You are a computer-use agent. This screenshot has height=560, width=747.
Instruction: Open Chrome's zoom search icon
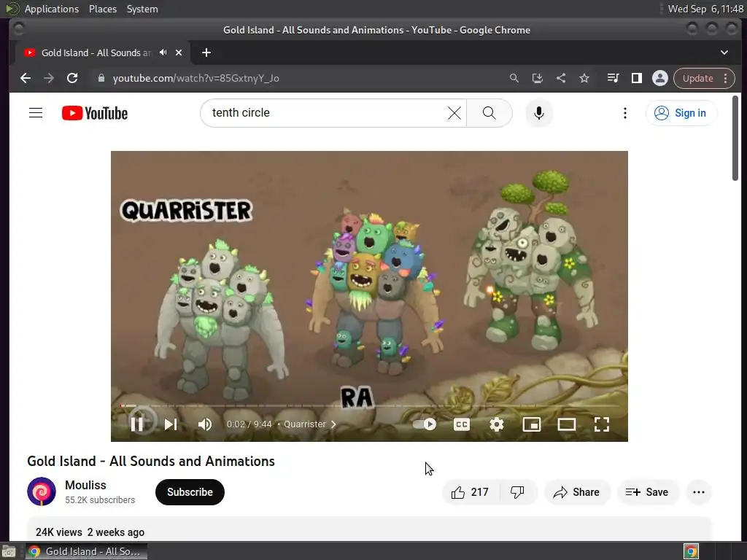[x=514, y=78]
